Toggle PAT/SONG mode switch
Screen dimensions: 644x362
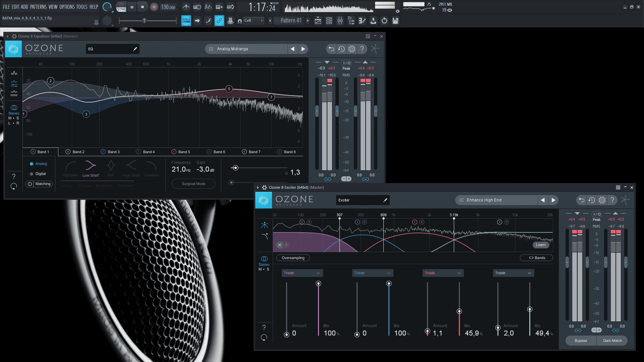(121, 7)
